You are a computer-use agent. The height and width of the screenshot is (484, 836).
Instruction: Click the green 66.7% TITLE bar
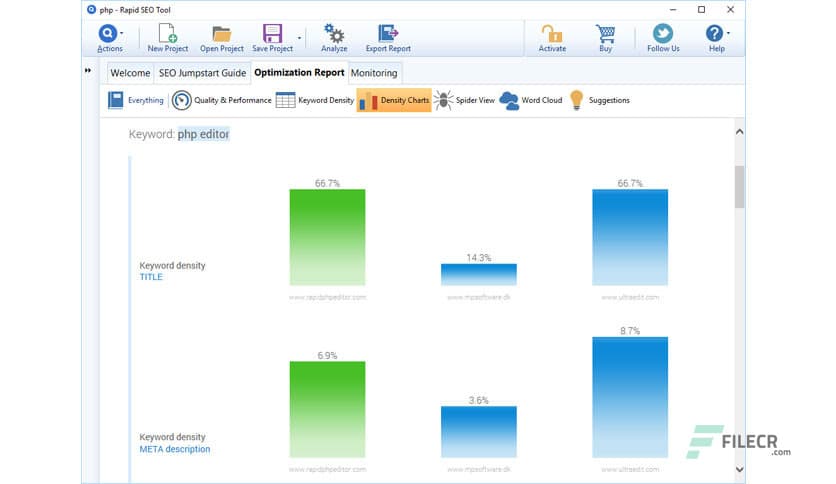tap(327, 237)
